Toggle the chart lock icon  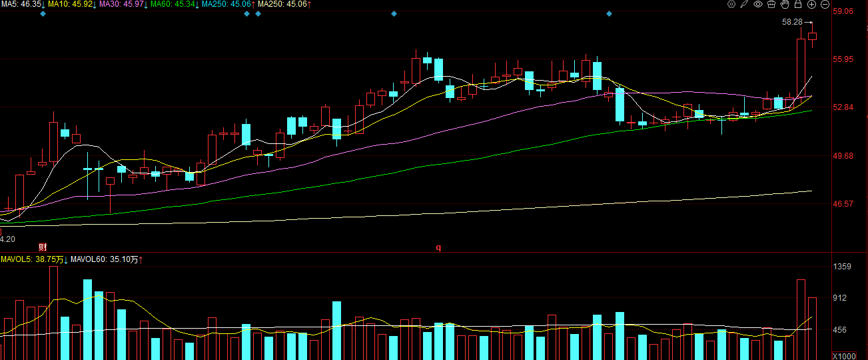(798, 5)
